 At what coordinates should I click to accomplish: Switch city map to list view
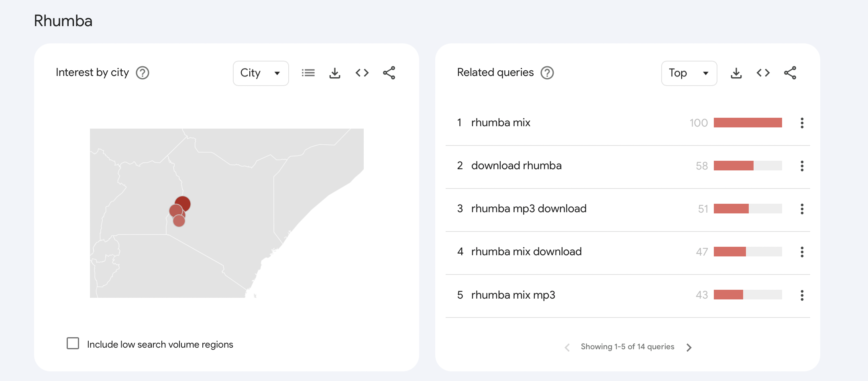308,73
